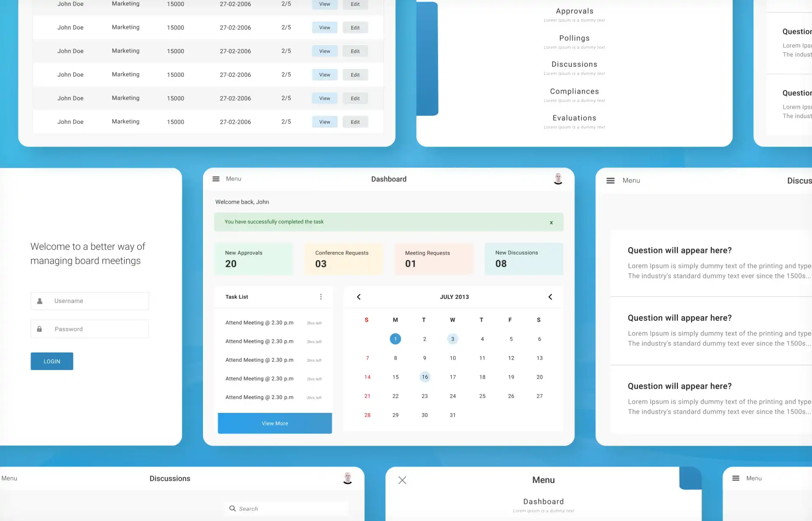The height and width of the screenshot is (521, 812).
Task: Click the right navigation arrow on calendar
Action: pyautogui.click(x=549, y=297)
